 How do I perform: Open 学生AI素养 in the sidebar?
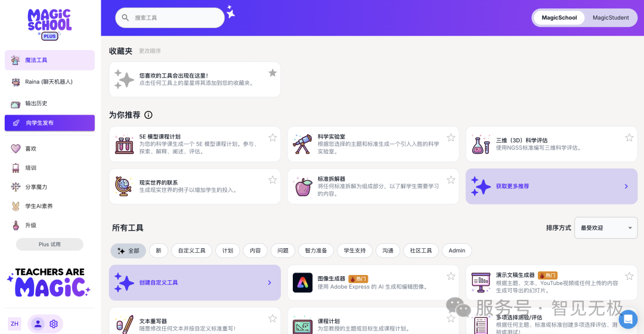click(x=49, y=206)
